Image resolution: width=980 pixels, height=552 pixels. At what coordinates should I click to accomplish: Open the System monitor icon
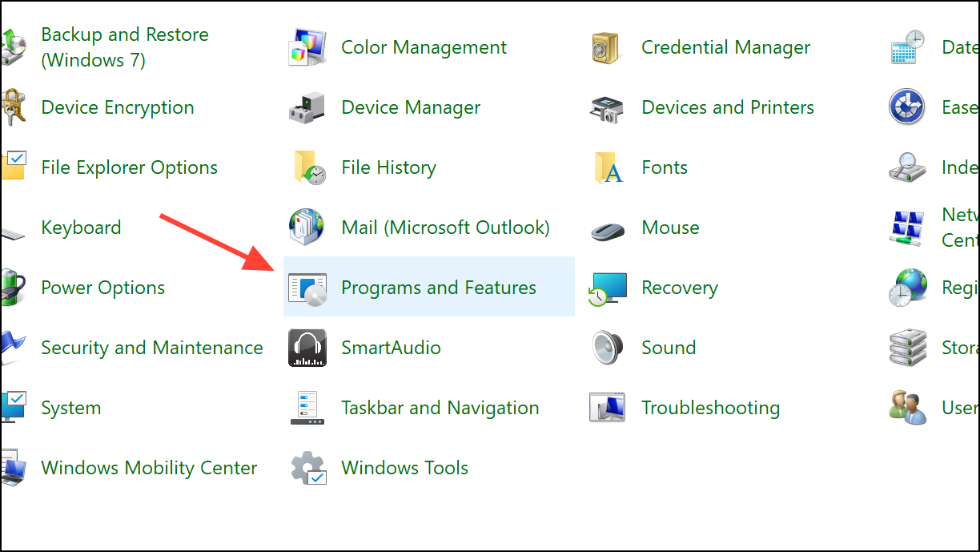13,408
